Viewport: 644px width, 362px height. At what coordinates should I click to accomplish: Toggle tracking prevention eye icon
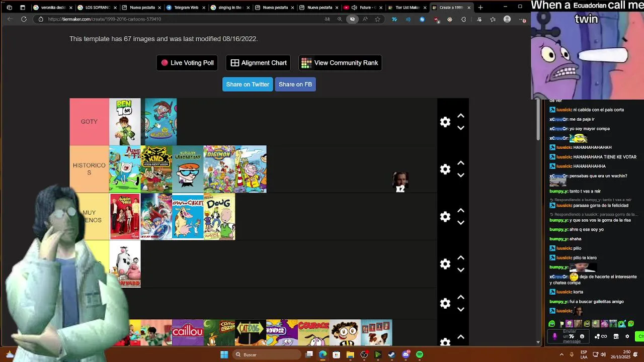point(352,19)
